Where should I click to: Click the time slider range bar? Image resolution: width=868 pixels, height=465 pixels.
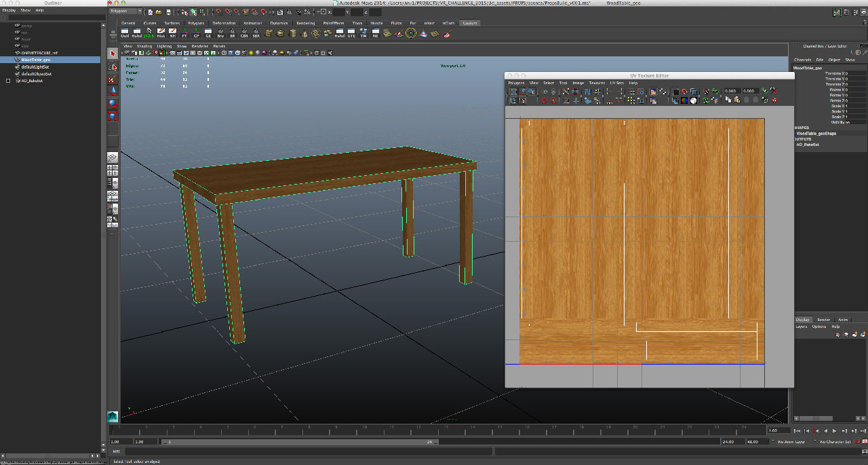point(298,442)
